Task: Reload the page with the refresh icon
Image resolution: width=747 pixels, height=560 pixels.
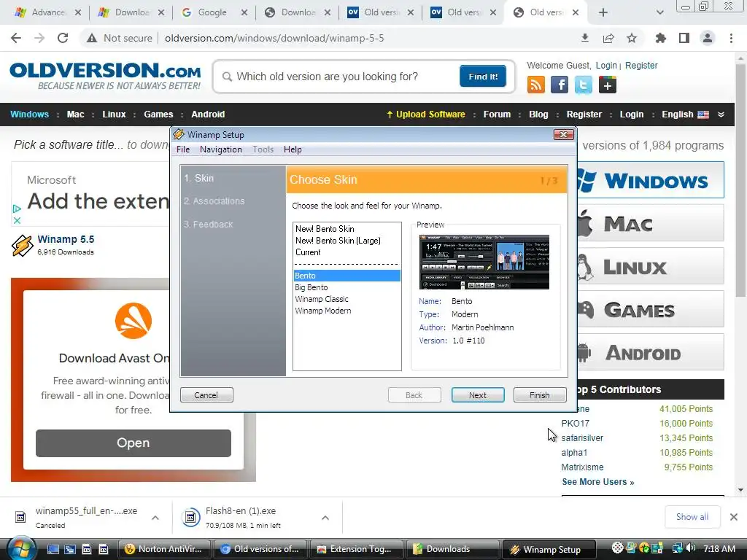Action: tap(63, 38)
